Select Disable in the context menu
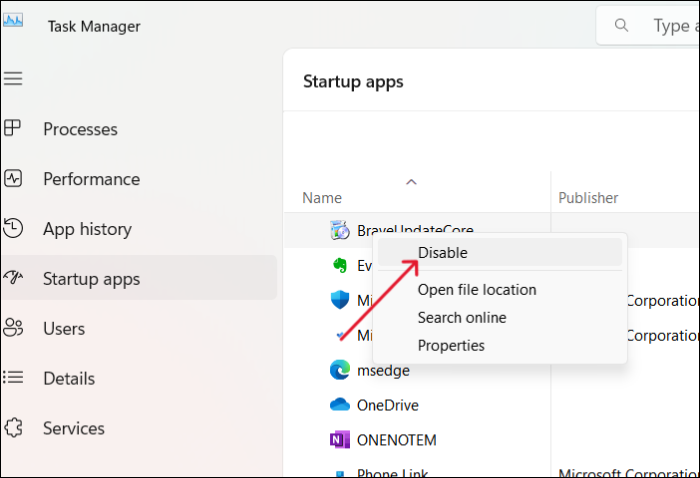Viewport: 700px width, 478px height. (443, 253)
